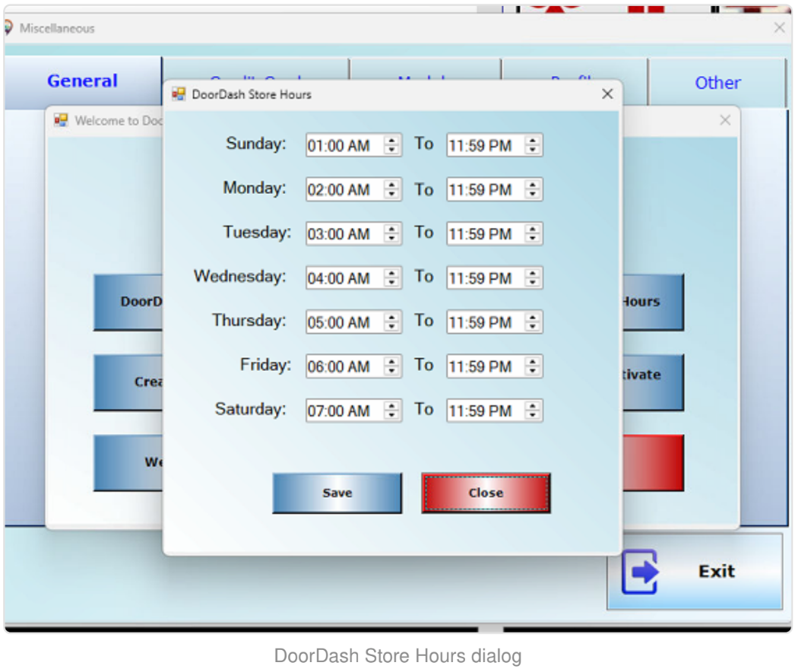
Task: Click the Wednesday closing time field
Action: click(x=494, y=277)
